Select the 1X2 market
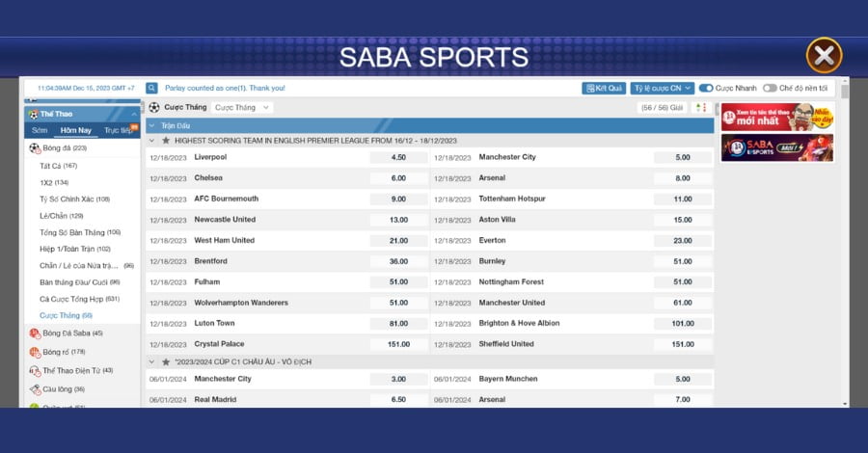 (x=54, y=182)
